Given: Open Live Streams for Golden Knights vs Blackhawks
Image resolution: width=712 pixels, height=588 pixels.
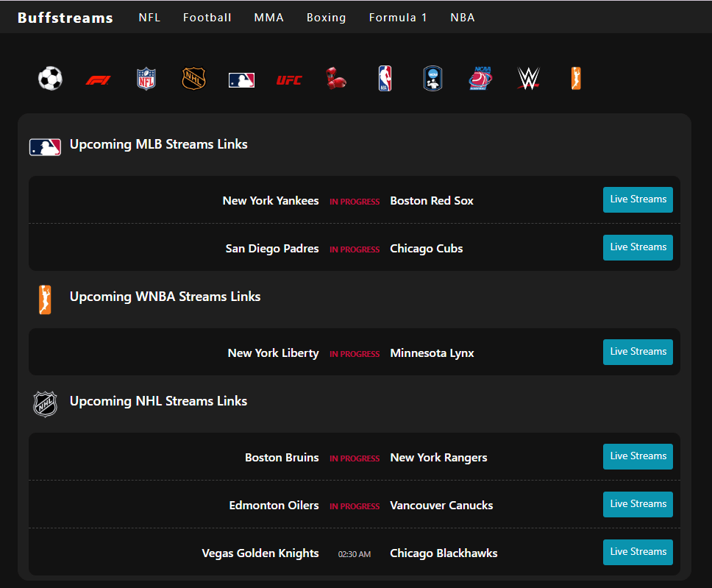Looking at the screenshot, I should pos(638,552).
